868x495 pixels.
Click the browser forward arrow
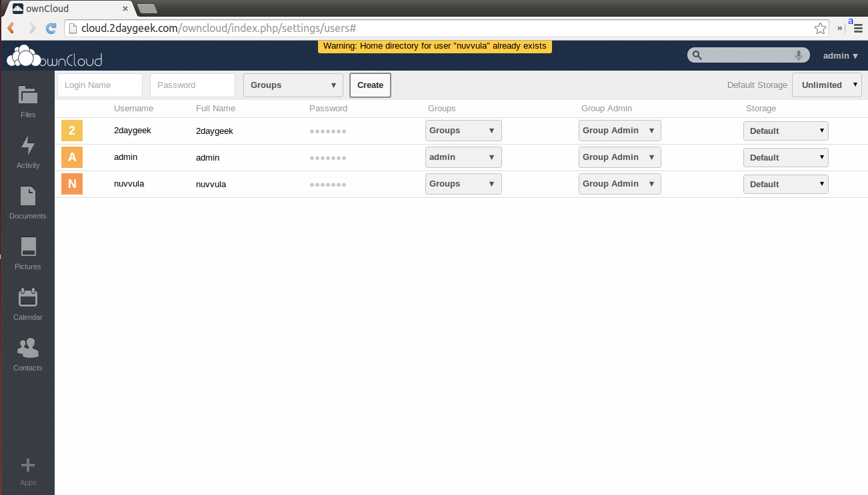[32, 28]
